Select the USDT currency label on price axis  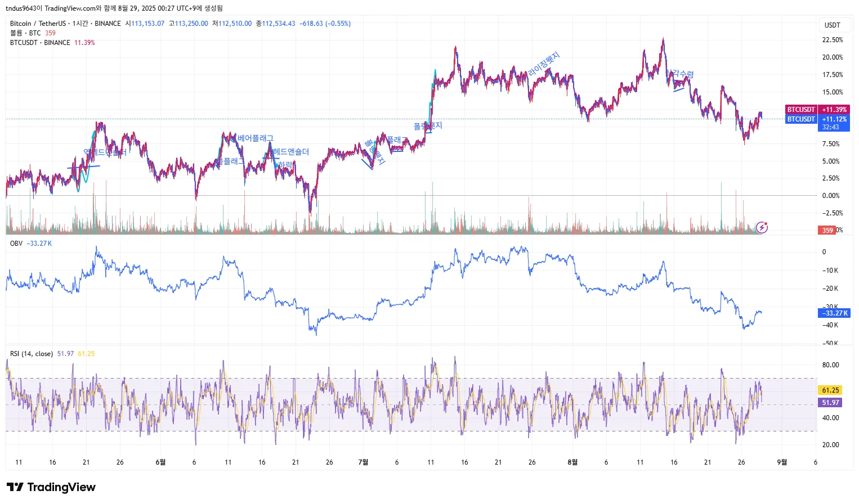tap(832, 25)
